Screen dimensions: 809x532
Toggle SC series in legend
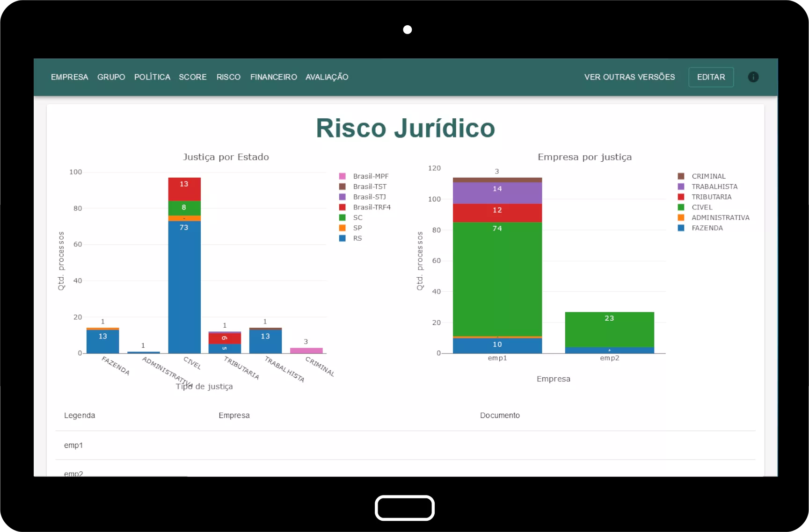tap(351, 217)
